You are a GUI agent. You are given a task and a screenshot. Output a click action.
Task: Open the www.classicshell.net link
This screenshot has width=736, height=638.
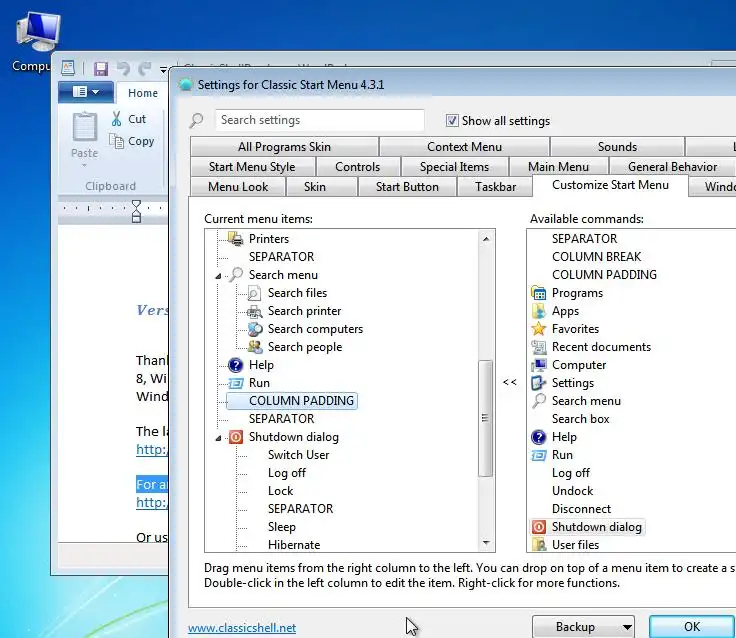coord(242,628)
